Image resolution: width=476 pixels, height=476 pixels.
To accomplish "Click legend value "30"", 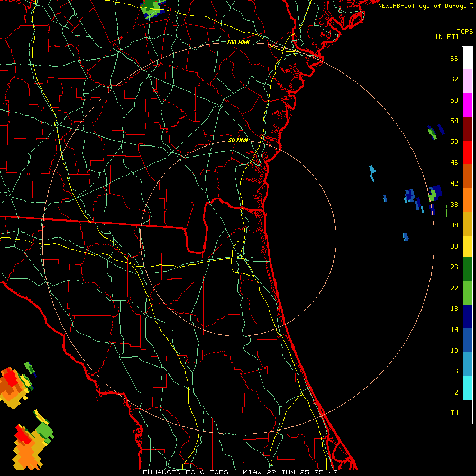I will [x=454, y=246].
